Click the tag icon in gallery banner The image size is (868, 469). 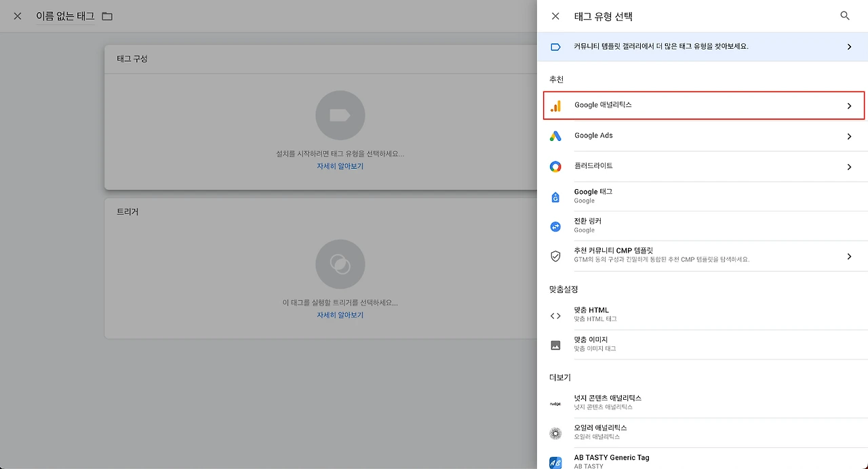[555, 47]
